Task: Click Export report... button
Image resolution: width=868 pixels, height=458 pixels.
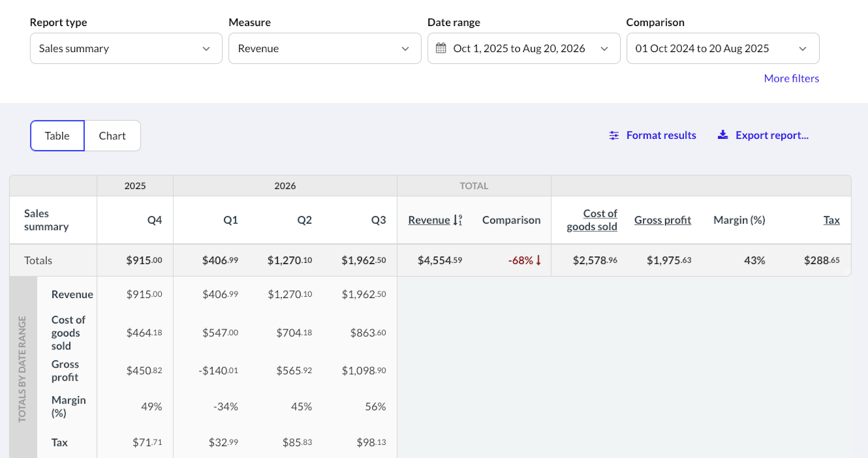Action: tap(763, 135)
